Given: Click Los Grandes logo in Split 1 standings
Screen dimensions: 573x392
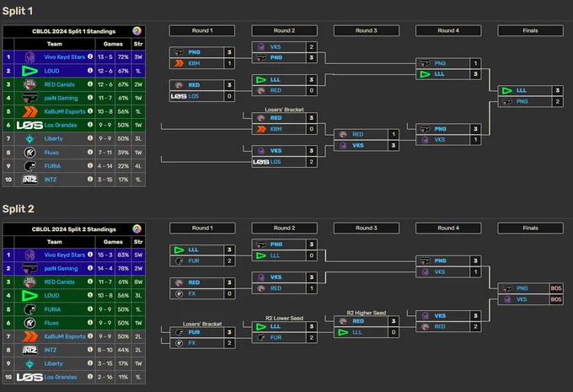Looking at the screenshot, I should point(29,125).
